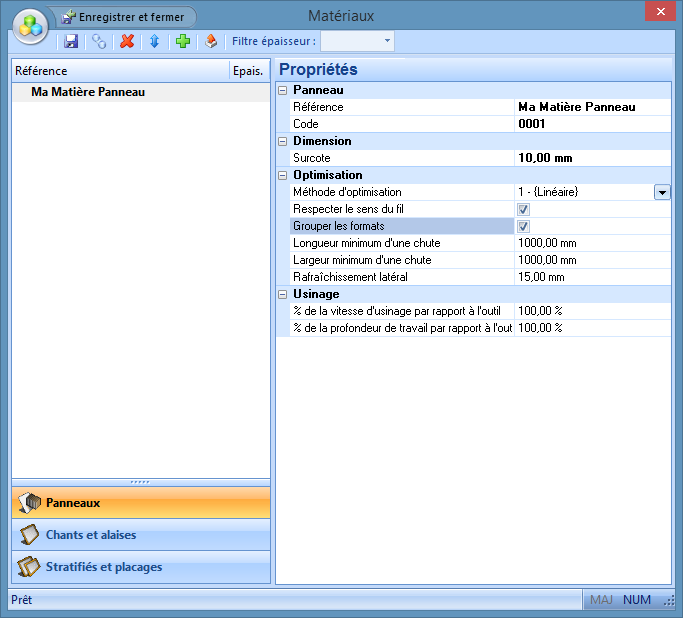Click the orange import icon in toolbar
Viewport: 683px width, 618px height.
210,41
